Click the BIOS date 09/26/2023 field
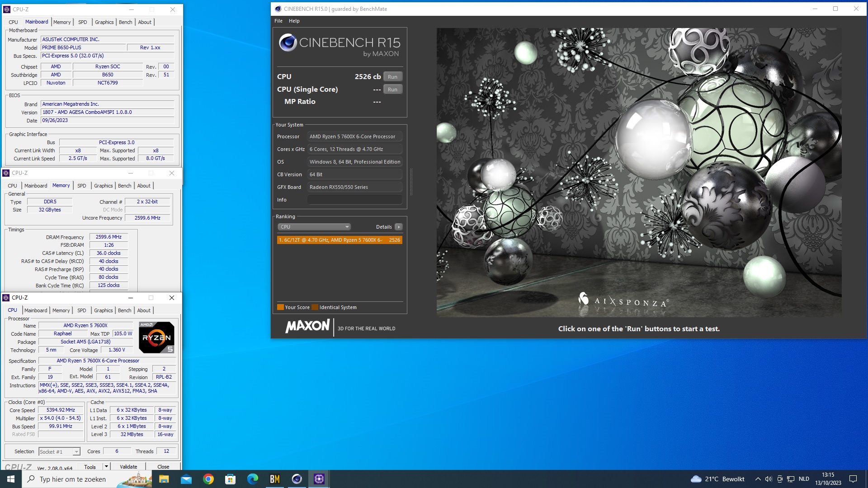This screenshot has height=488, width=868. click(x=107, y=121)
